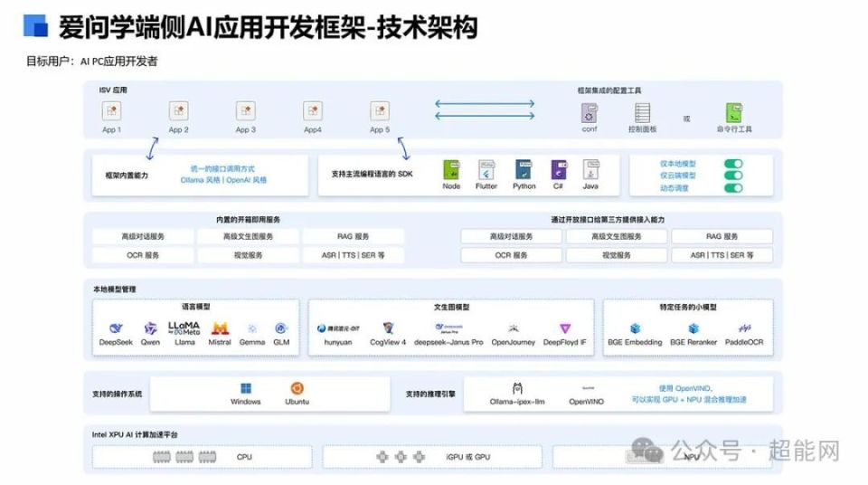The height and width of the screenshot is (485, 868).
Task: Click the 统一的接口调用方式 text
Action: 222,168
